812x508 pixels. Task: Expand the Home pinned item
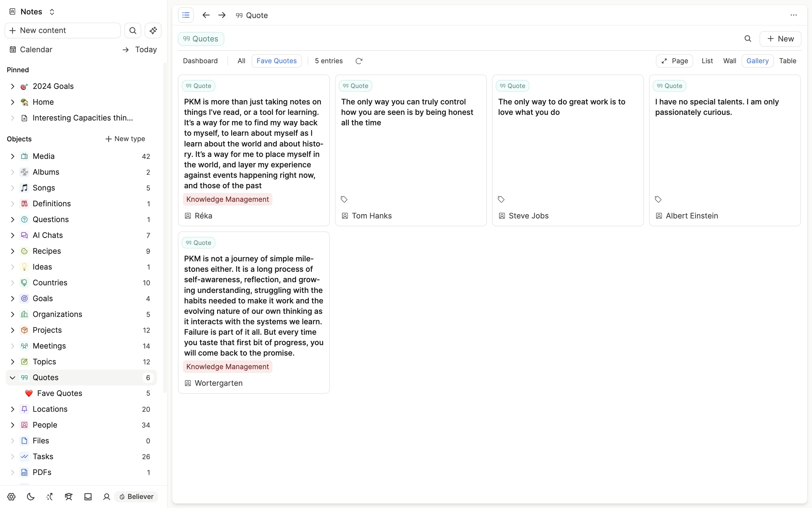(12, 102)
